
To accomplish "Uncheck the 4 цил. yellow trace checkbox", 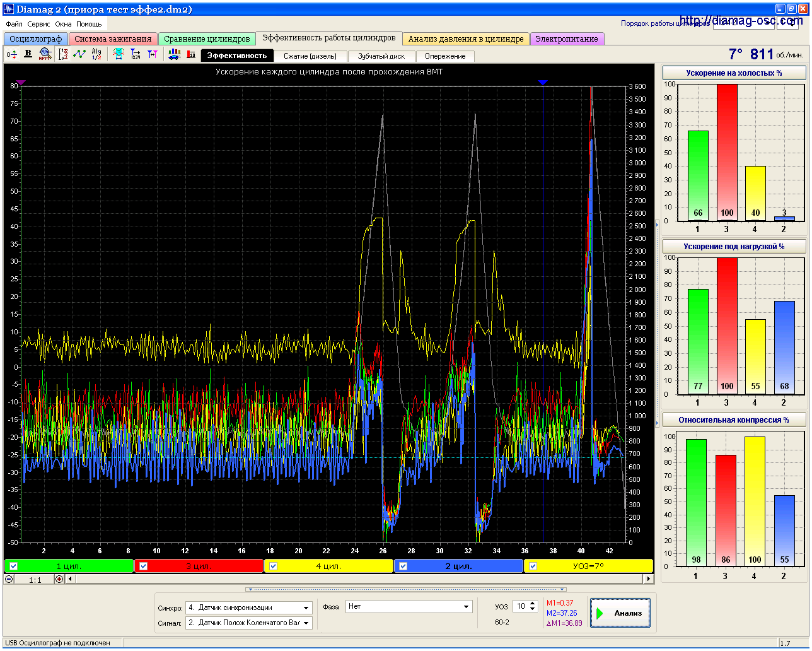I will [x=273, y=566].
